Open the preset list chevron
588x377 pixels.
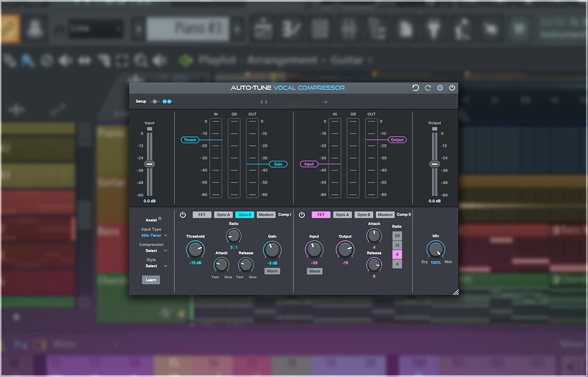click(326, 102)
